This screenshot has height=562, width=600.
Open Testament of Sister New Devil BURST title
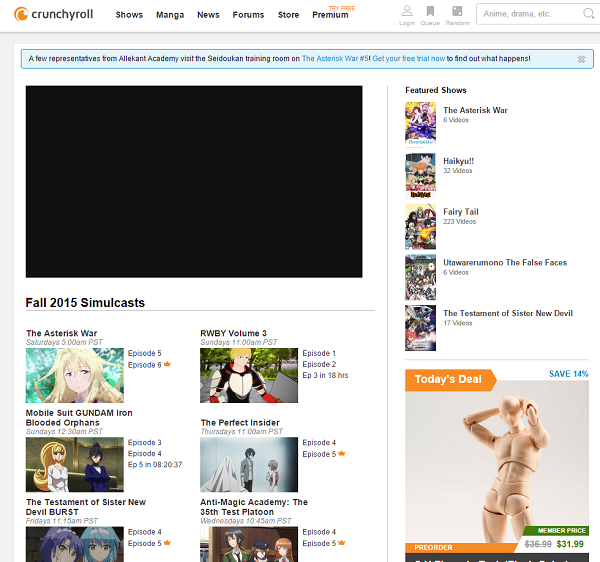click(86, 507)
